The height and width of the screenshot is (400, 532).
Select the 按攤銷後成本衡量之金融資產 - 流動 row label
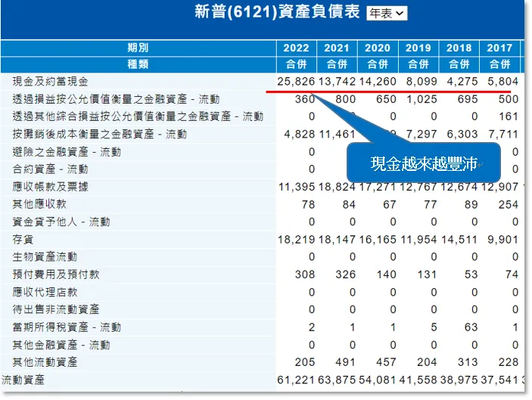click(x=99, y=135)
